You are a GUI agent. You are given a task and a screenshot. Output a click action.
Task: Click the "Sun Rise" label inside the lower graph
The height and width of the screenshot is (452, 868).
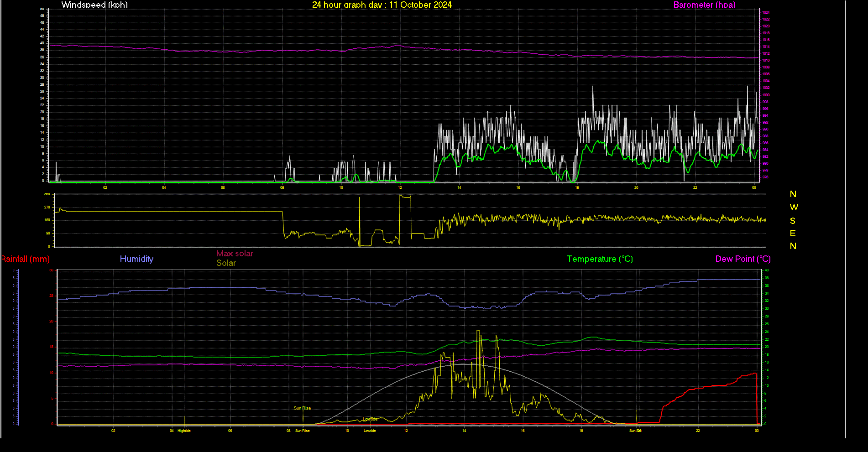(302, 408)
